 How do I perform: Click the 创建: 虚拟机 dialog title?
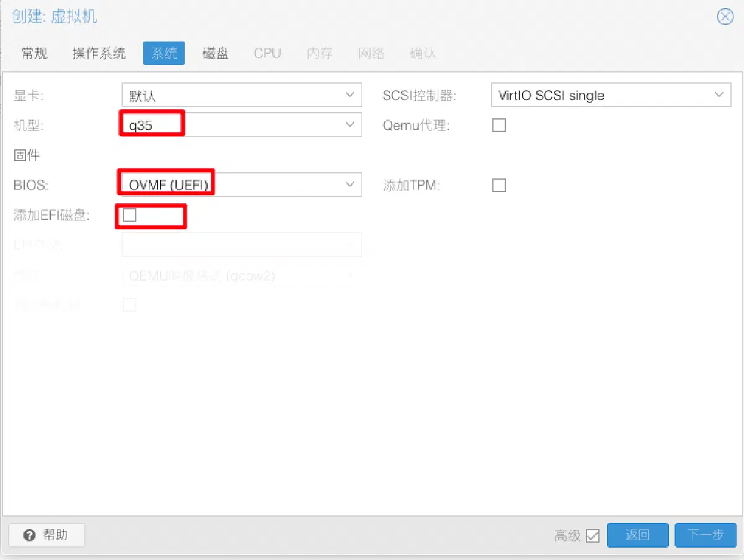click(55, 16)
